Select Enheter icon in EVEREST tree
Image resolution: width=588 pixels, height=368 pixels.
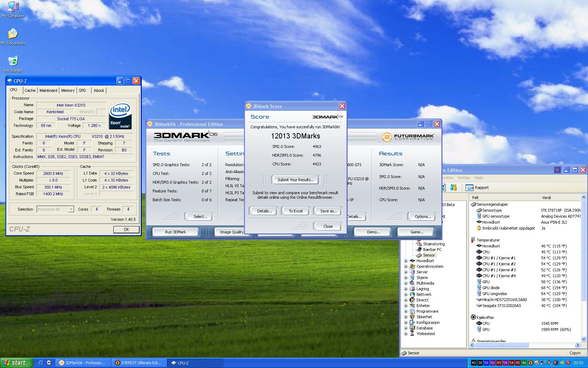click(x=412, y=306)
